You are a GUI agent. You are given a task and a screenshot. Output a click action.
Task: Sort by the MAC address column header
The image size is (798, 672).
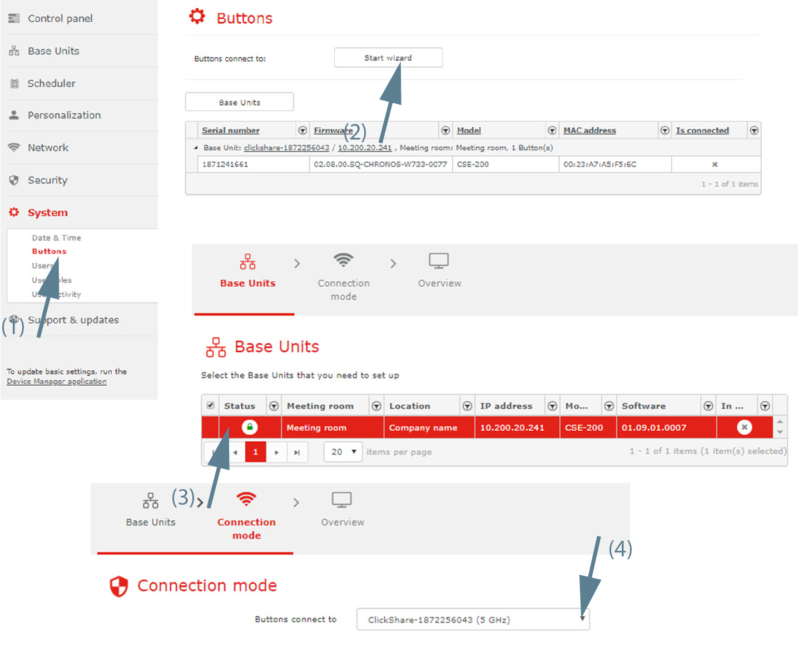tap(589, 130)
